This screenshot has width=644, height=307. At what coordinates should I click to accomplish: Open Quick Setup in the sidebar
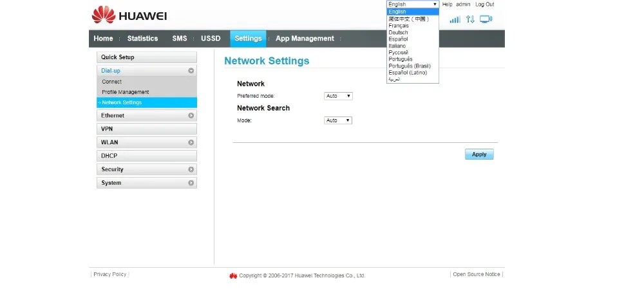point(147,57)
